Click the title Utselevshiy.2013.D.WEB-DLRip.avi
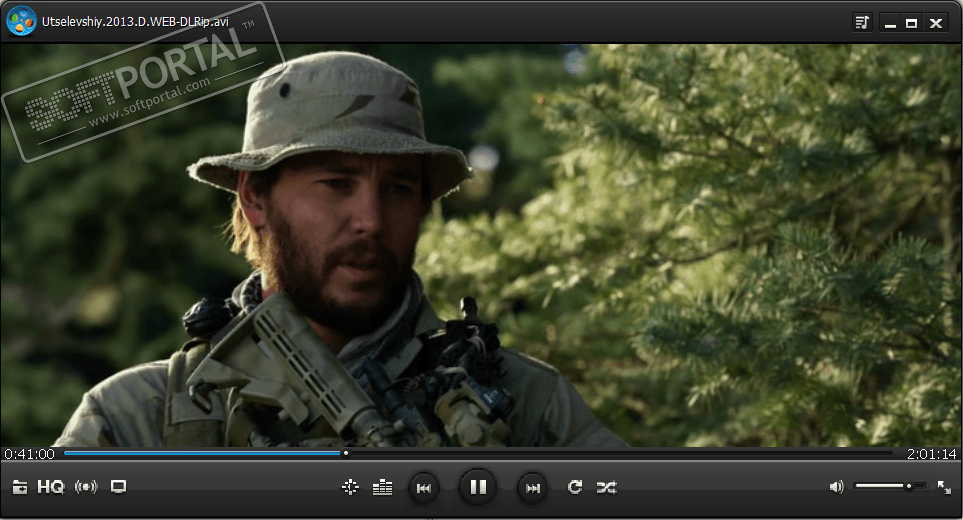Image resolution: width=963 pixels, height=520 pixels. [135, 21]
